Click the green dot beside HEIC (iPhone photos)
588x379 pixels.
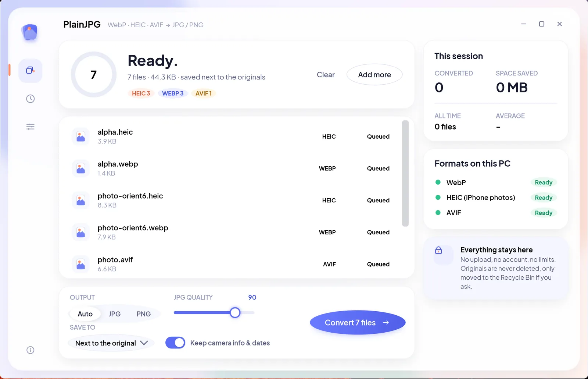coord(438,197)
